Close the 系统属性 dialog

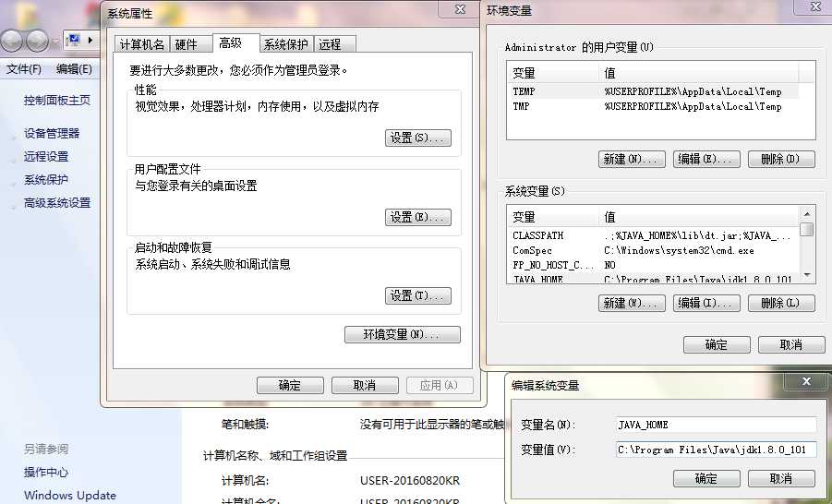(460, 9)
